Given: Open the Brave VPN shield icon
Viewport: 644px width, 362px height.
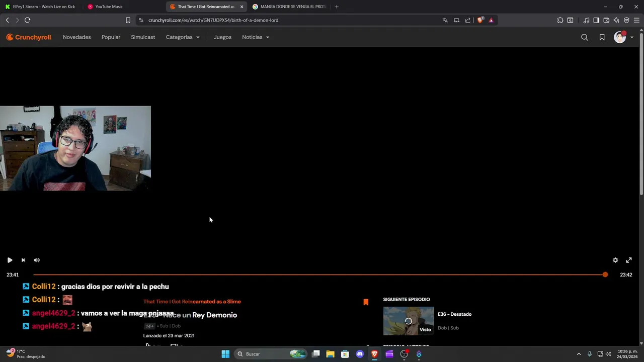Looking at the screenshot, I should pos(626,20).
